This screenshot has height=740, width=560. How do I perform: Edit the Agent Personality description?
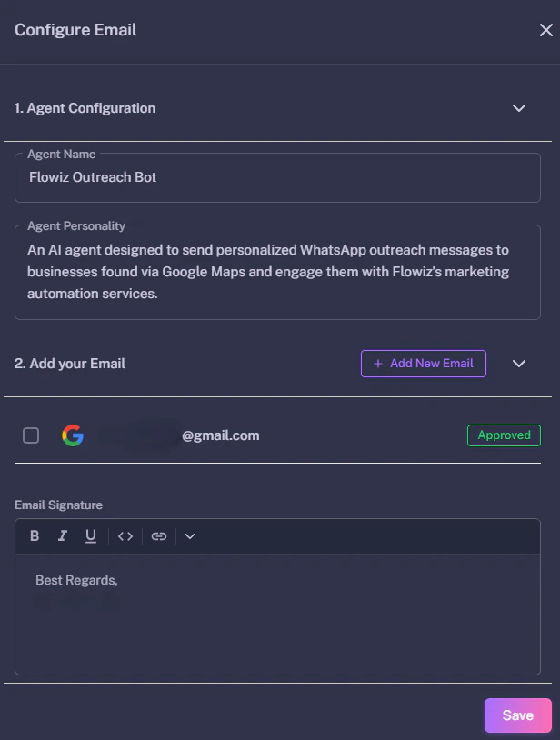[x=273, y=271]
